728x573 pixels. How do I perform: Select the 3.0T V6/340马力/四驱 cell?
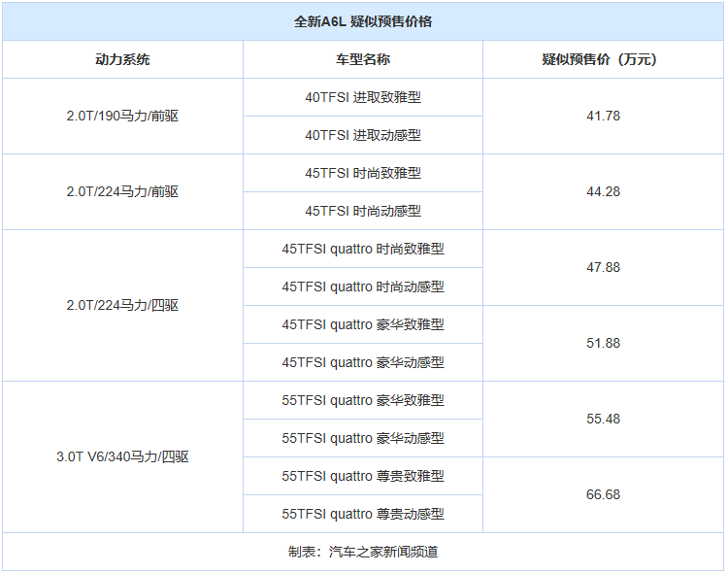pos(122,456)
